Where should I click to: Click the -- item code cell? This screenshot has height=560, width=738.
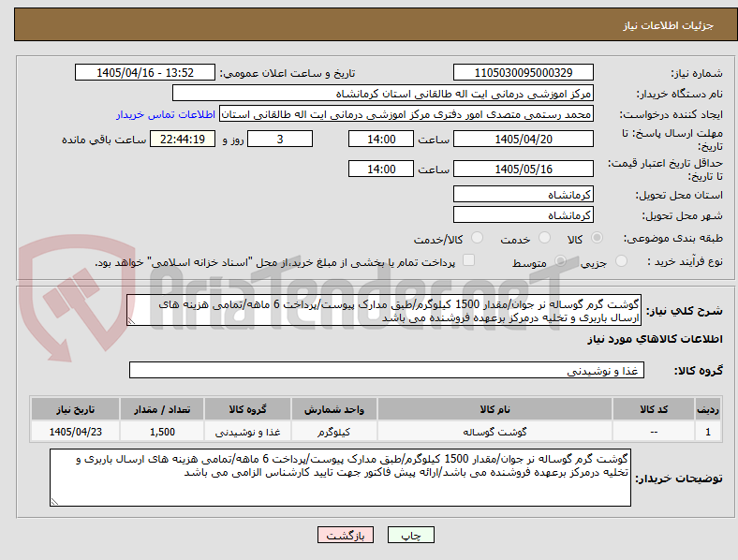[654, 432]
